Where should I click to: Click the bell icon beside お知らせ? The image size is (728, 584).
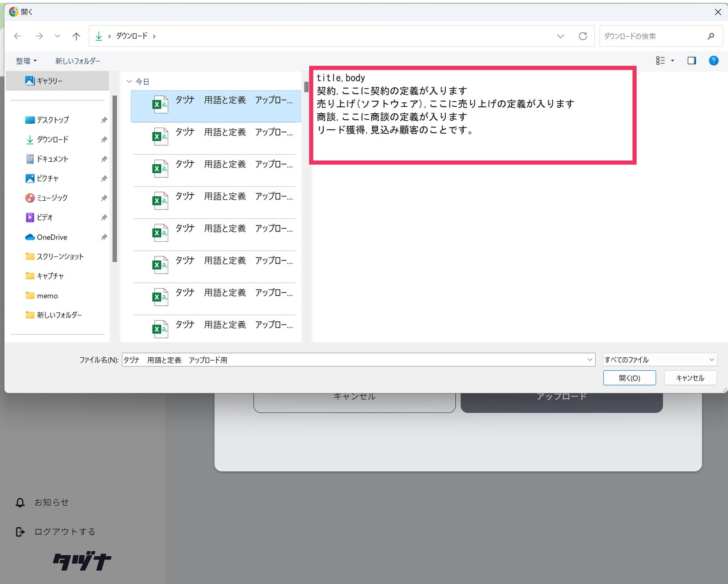pos(20,502)
